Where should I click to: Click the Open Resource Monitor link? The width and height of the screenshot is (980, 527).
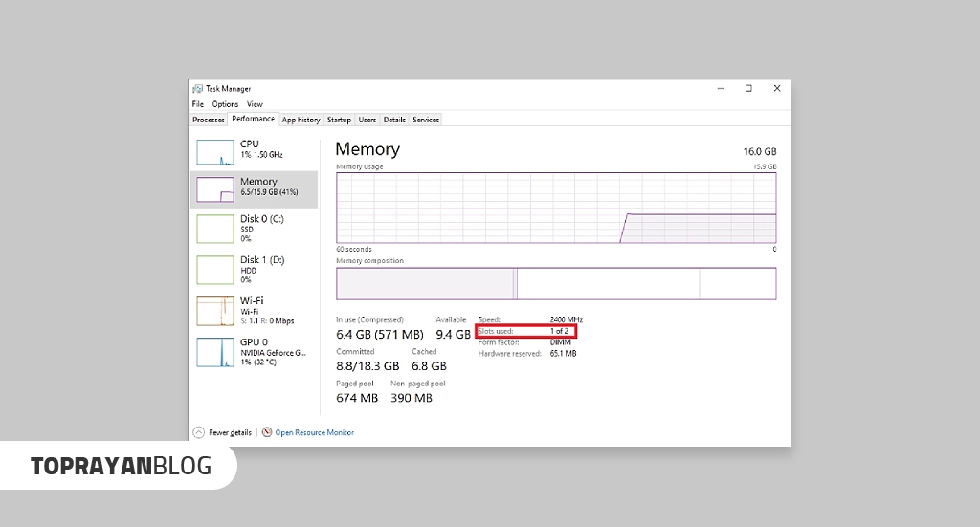pos(314,432)
